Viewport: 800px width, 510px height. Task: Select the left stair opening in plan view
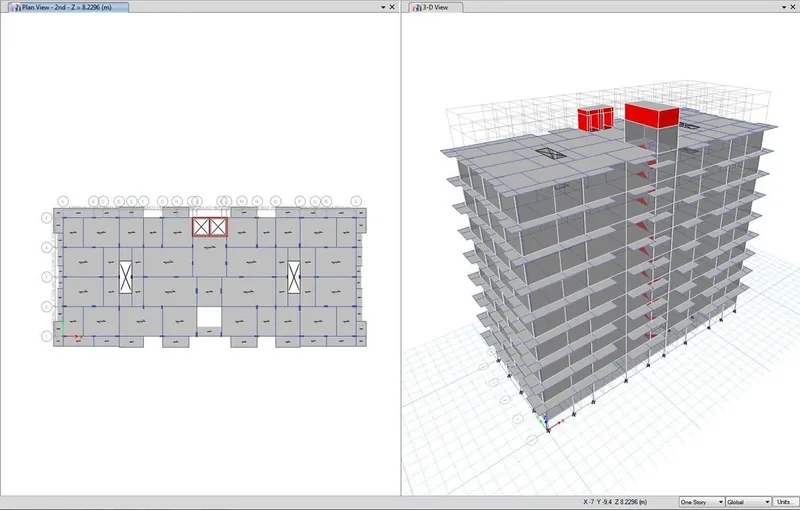126,277
